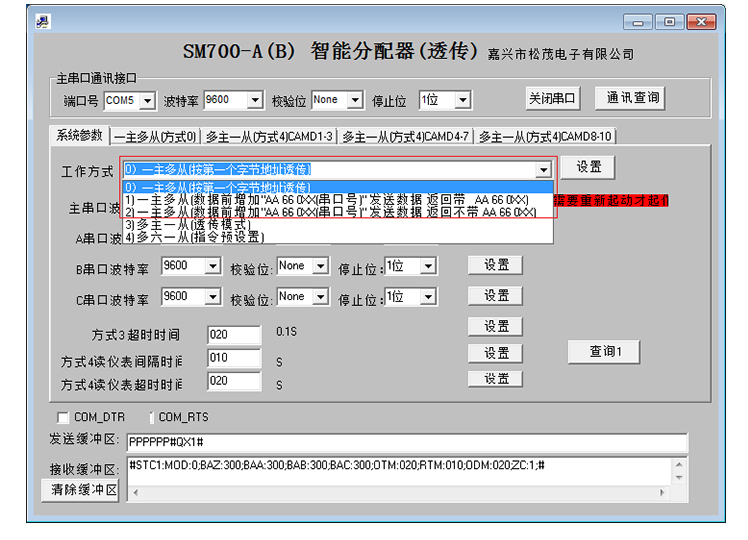Open the parity None dropdown in main port
This screenshot has width=748, height=540.
tap(354, 101)
